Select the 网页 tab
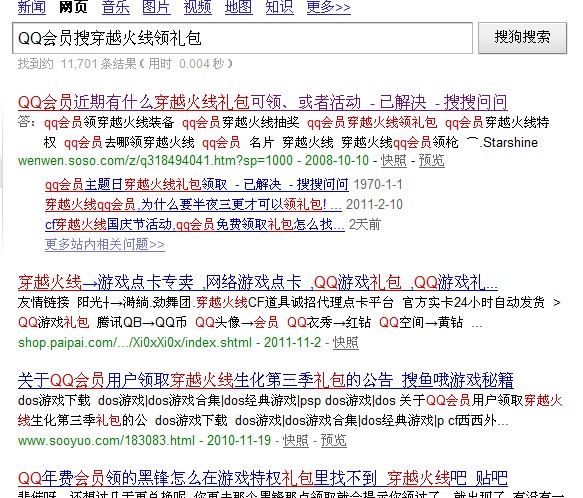583x498 pixels. tap(73, 7)
